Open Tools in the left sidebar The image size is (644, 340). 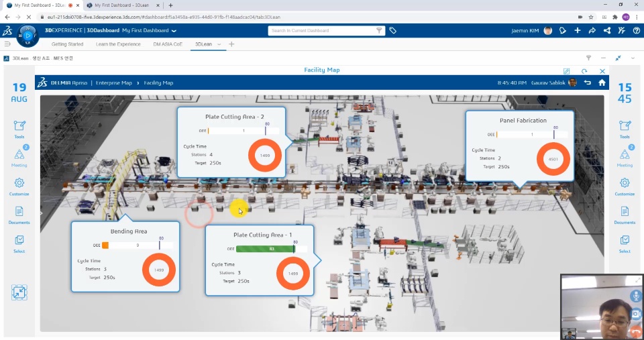click(x=19, y=129)
